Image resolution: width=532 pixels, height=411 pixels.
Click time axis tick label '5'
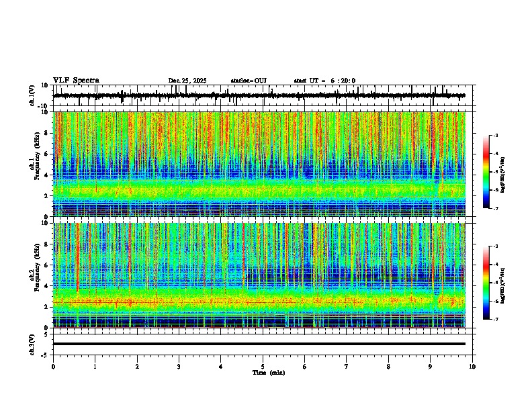click(x=263, y=367)
